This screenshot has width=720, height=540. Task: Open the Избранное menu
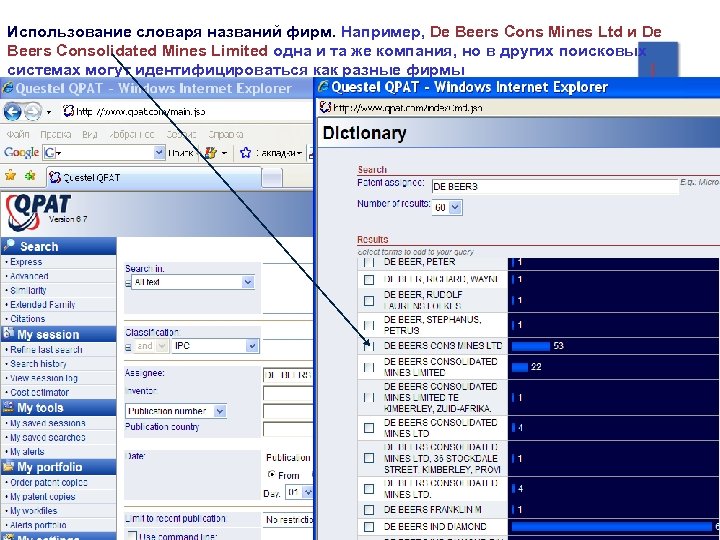pyautogui.click(x=132, y=135)
